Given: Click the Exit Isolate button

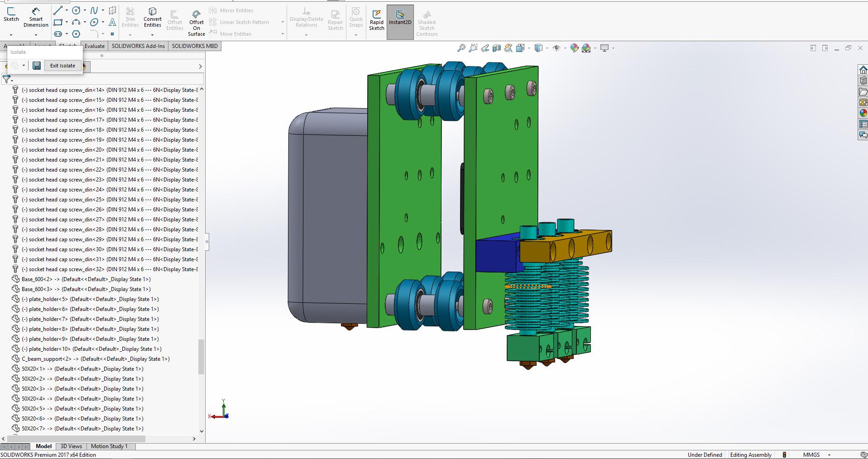Looking at the screenshot, I should click(62, 66).
